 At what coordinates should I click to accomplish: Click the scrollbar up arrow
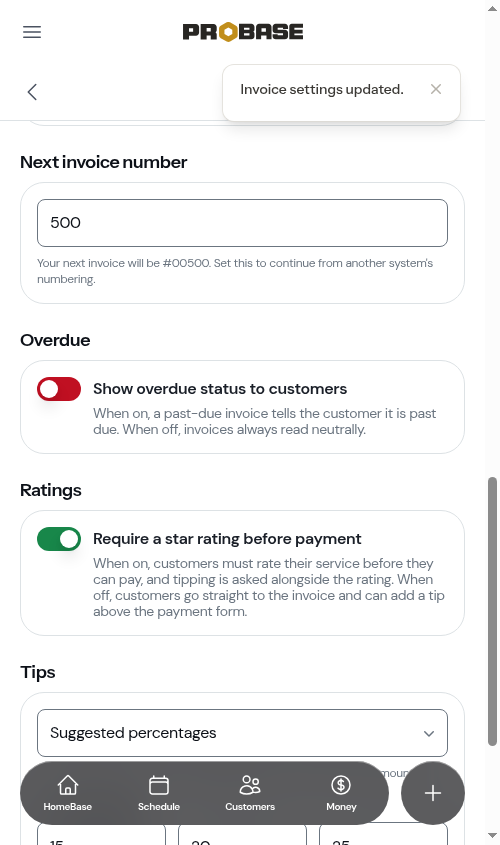[492, 9]
